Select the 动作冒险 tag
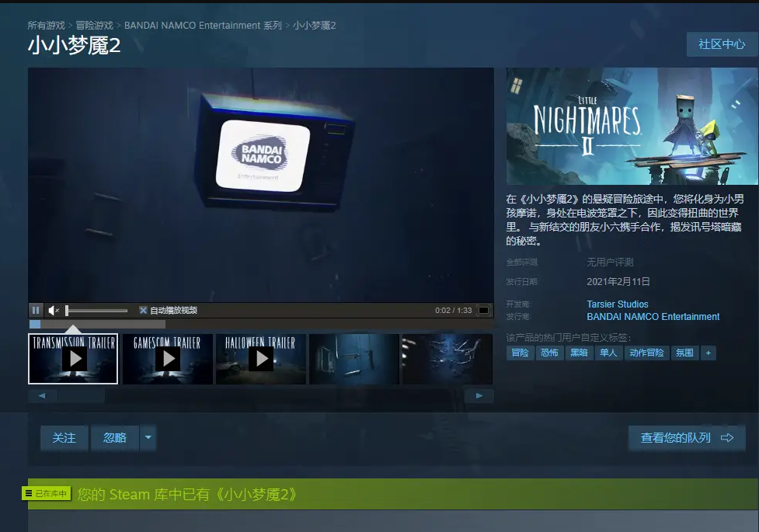Image resolution: width=759 pixels, height=532 pixels. (x=646, y=353)
